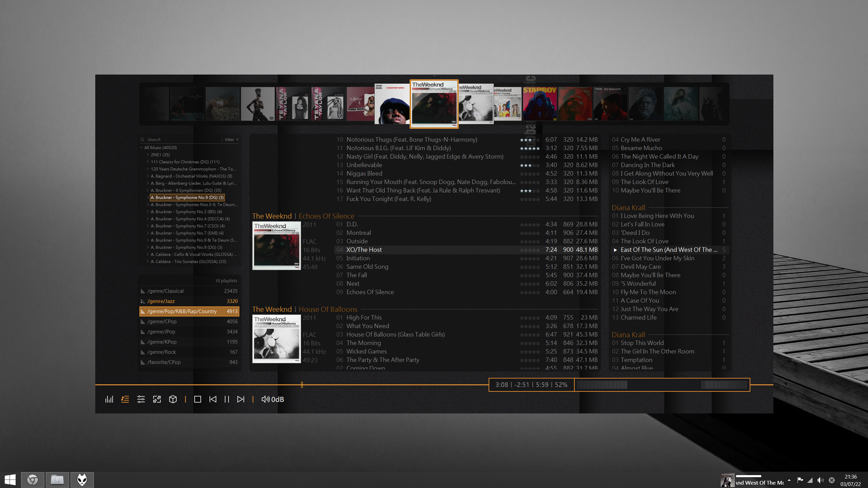Screen dimensions: 868x488
Task: Select Stop This World track
Action: (x=669, y=343)
